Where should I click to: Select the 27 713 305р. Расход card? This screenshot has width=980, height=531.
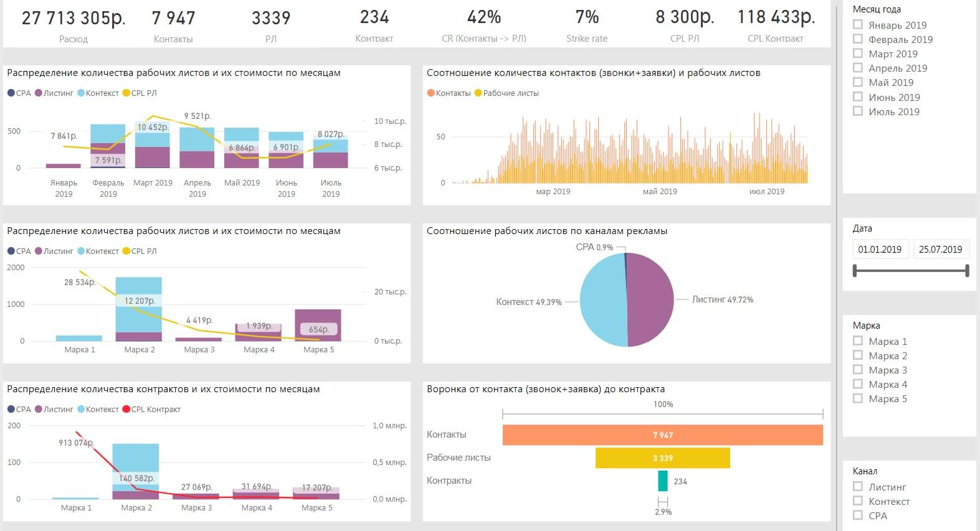(74, 25)
